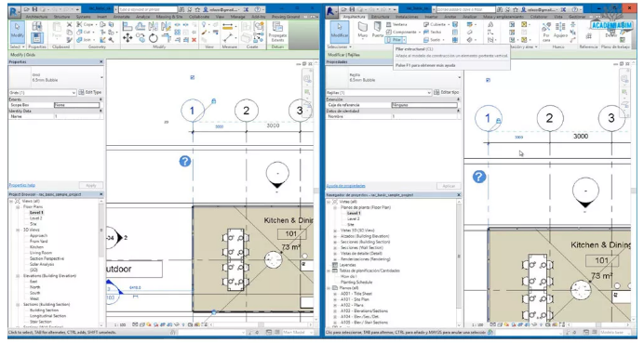
Task: Click the Scope Box value field showing None
Action: (77, 105)
